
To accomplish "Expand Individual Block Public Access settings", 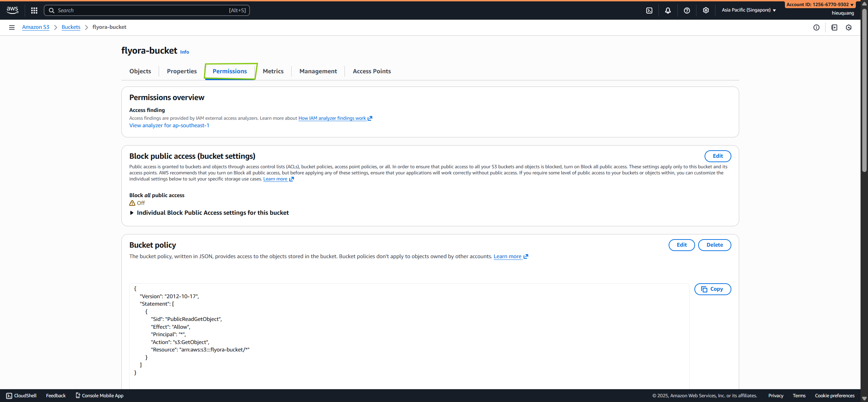I will (x=212, y=213).
